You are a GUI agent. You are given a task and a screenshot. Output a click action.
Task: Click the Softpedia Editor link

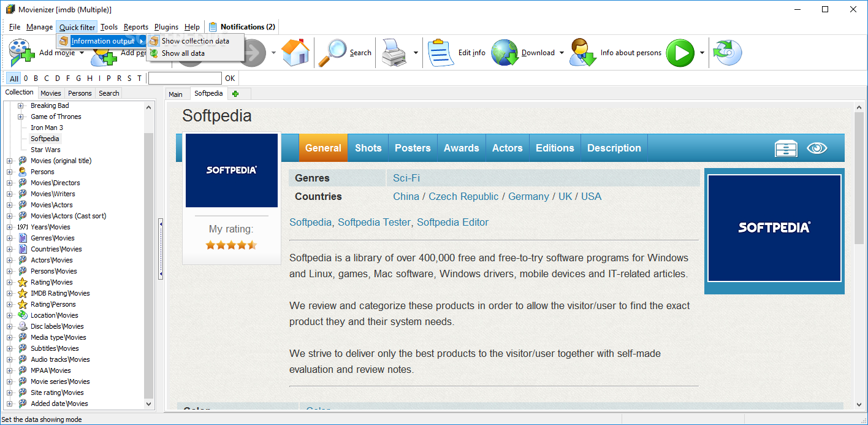point(453,222)
